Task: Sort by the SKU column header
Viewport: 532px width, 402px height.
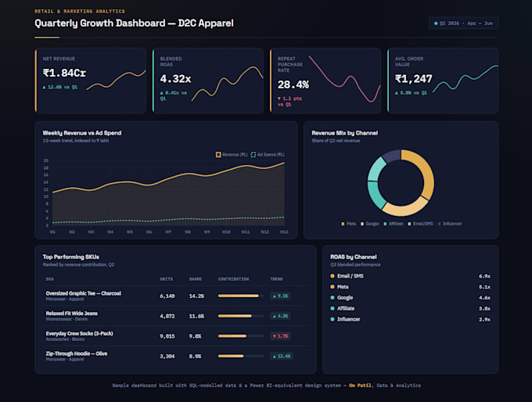Action: point(49,279)
